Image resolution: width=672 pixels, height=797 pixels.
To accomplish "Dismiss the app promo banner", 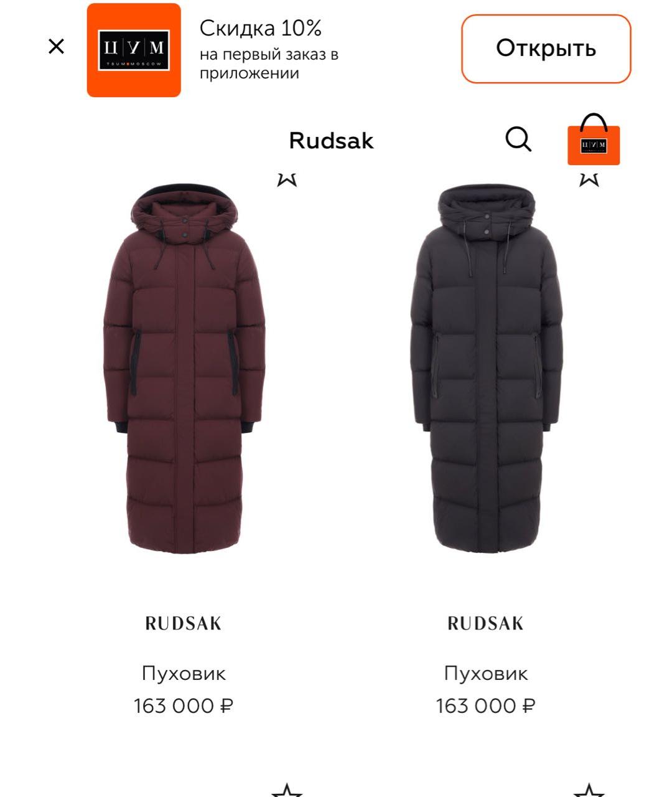I will click(56, 47).
